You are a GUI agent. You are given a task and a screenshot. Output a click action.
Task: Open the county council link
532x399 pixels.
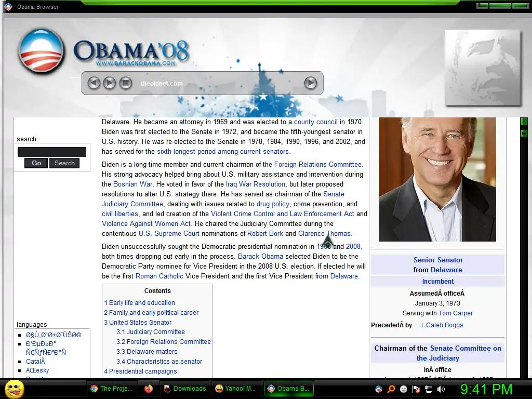[315, 122]
